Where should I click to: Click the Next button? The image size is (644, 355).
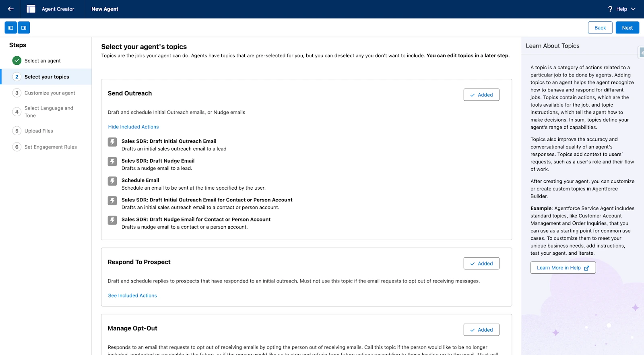click(x=627, y=27)
